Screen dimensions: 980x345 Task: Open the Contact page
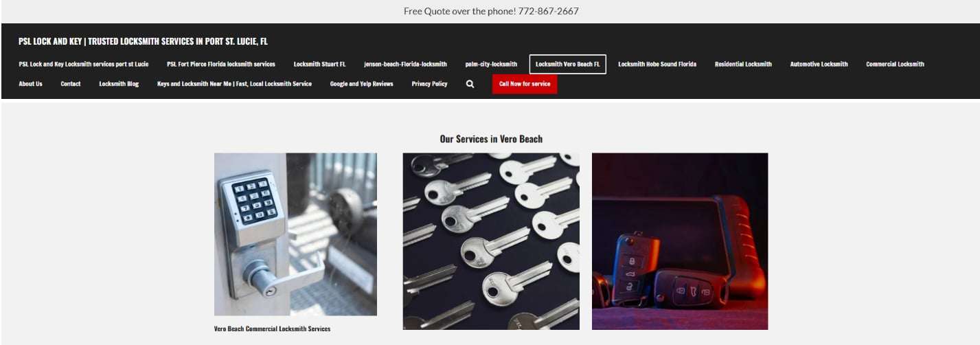click(71, 84)
